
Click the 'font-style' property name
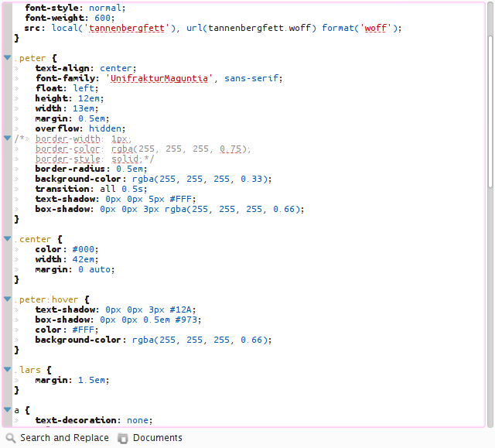tap(52, 8)
